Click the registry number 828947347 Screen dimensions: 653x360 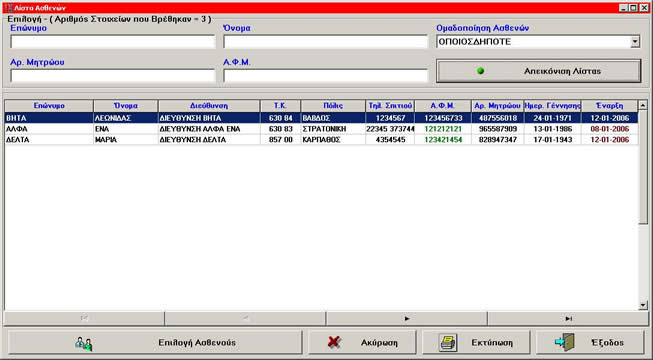498,140
